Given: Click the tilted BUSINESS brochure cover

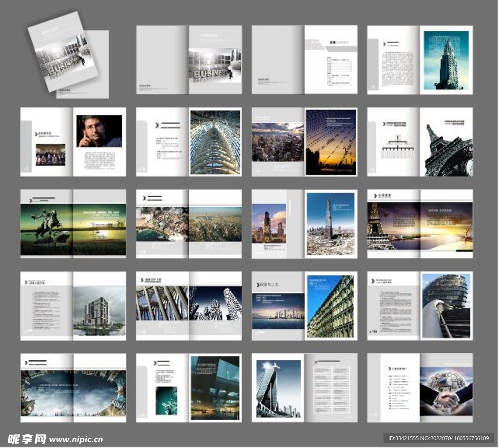Looking at the screenshot, I should point(62,52).
